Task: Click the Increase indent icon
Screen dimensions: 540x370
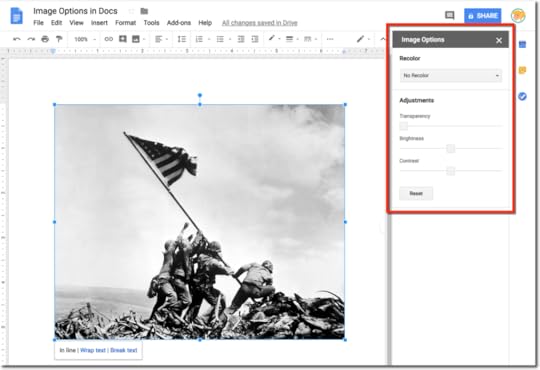Action: click(255, 39)
